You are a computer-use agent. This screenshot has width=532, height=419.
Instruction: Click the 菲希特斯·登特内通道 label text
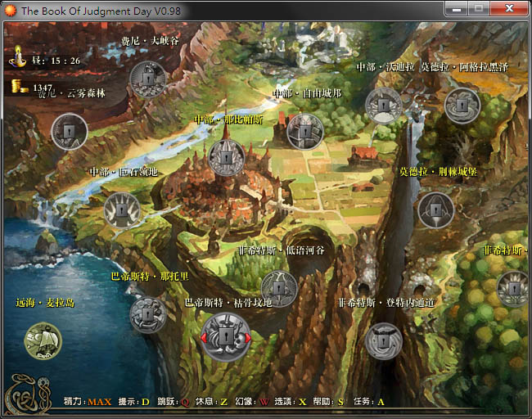pos(386,302)
